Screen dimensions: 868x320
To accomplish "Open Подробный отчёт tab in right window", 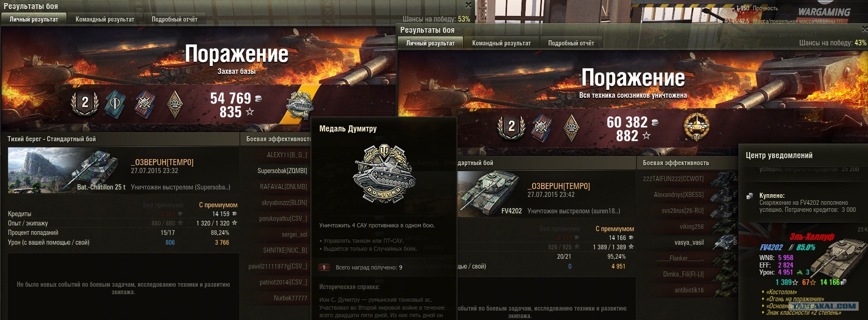I will (x=571, y=43).
